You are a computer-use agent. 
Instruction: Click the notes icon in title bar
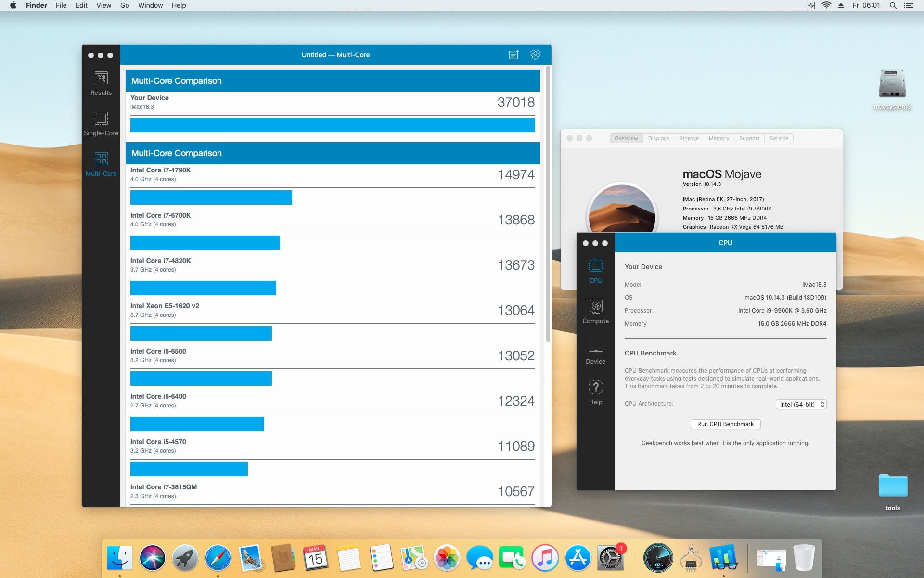[x=514, y=54]
